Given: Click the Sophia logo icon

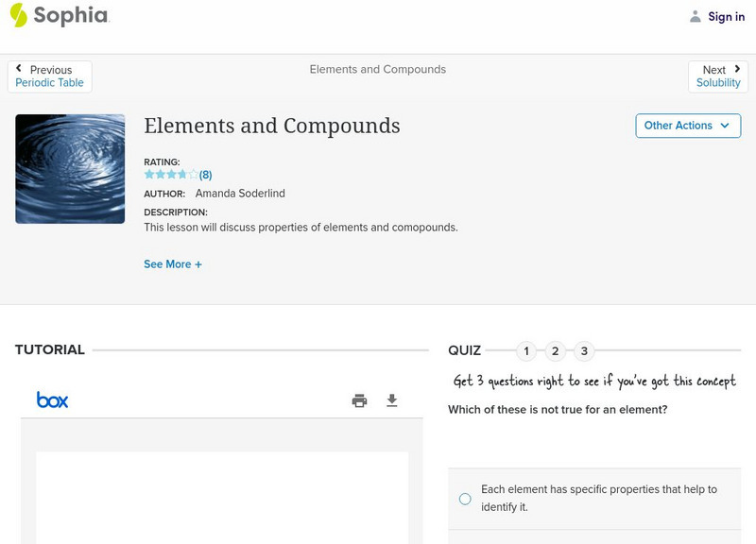Looking at the screenshot, I should [x=18, y=15].
